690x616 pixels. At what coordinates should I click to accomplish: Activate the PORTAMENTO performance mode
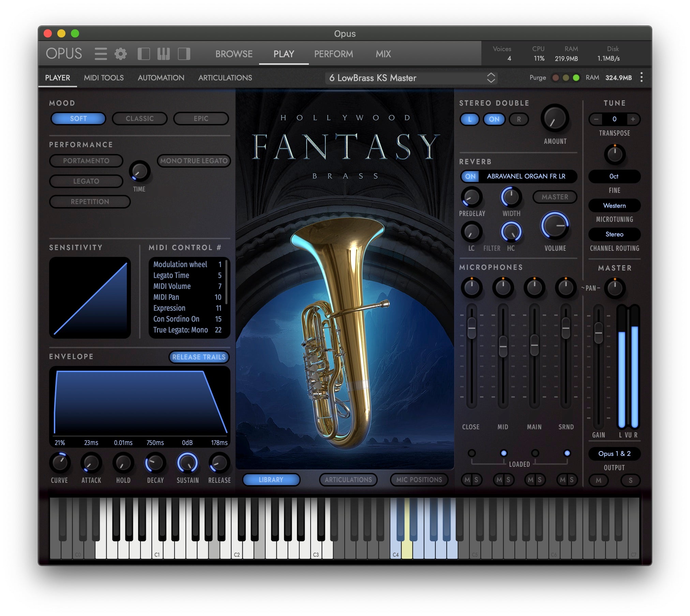pyautogui.click(x=86, y=160)
